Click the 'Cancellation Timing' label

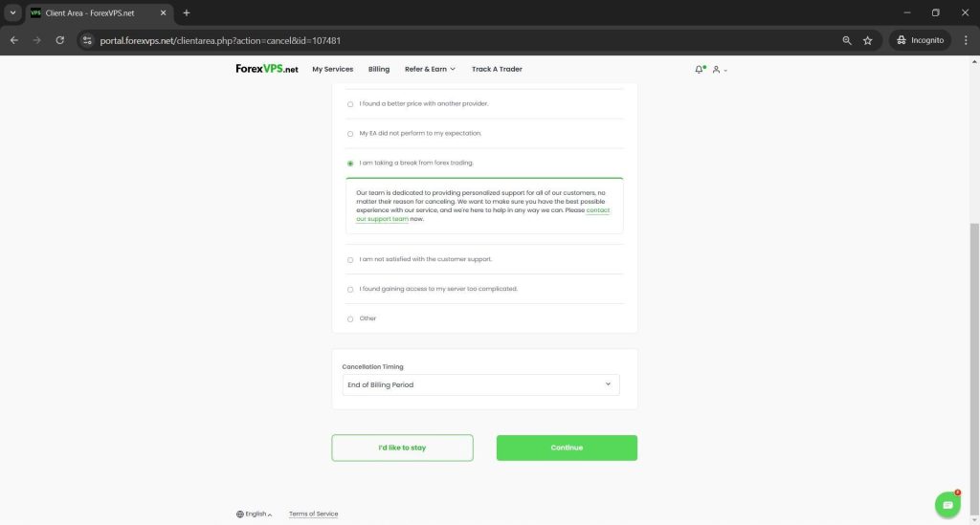(372, 367)
